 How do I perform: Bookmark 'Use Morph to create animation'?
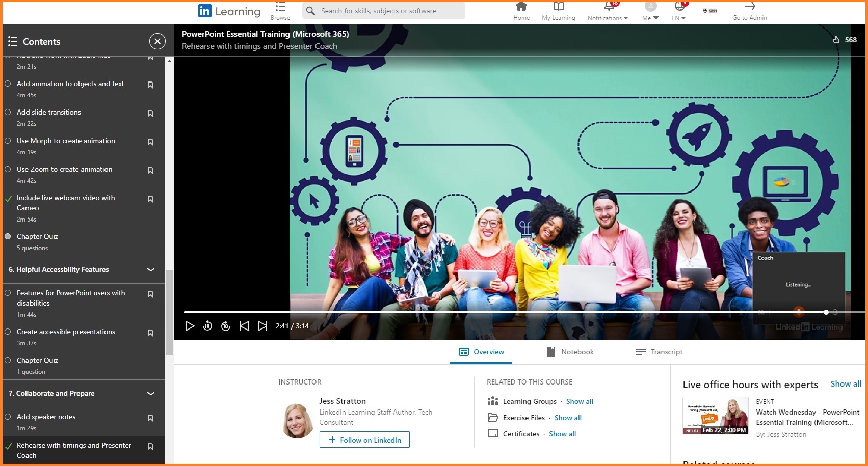coord(150,142)
